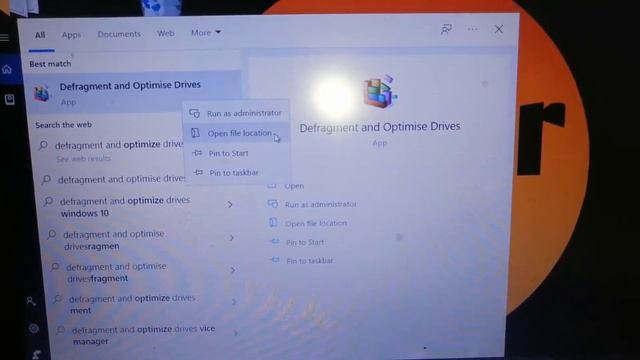Click search icon beside 'drivesfragment' suggestion
Image resolution: width=640 pixels, height=360 pixels.
click(x=55, y=267)
